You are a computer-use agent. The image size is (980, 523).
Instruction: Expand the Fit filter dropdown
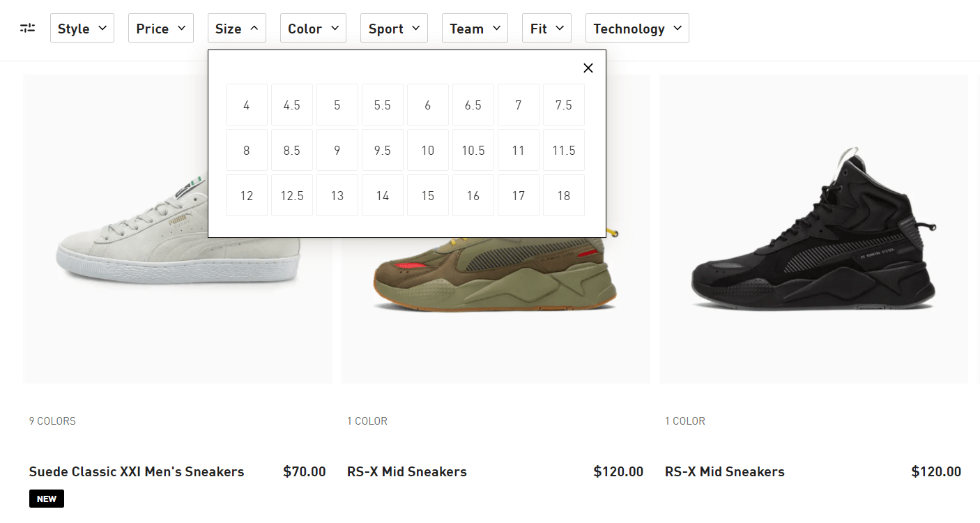546,29
